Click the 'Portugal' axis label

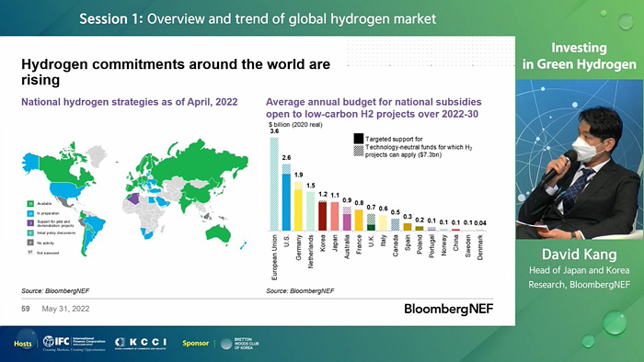click(431, 246)
